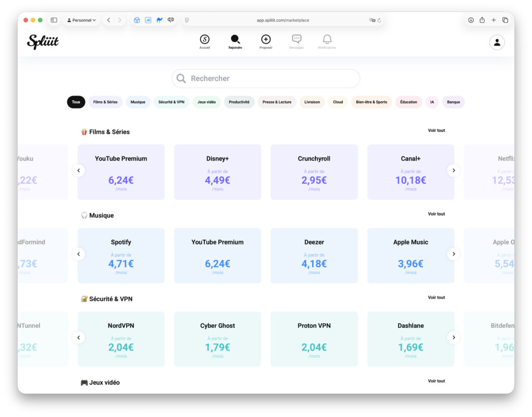
Task: Click the translate icon in address bar
Action: point(372,20)
